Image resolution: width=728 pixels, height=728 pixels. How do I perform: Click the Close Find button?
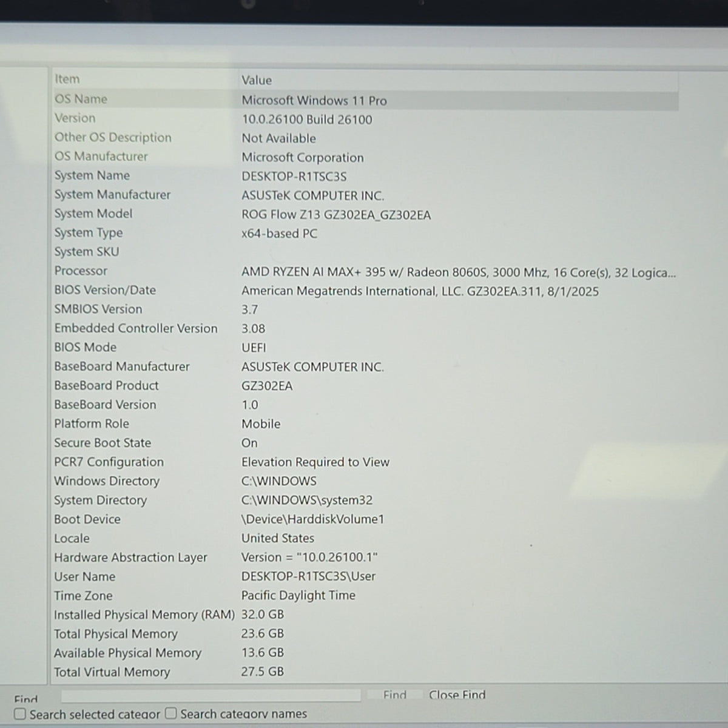[x=457, y=695]
